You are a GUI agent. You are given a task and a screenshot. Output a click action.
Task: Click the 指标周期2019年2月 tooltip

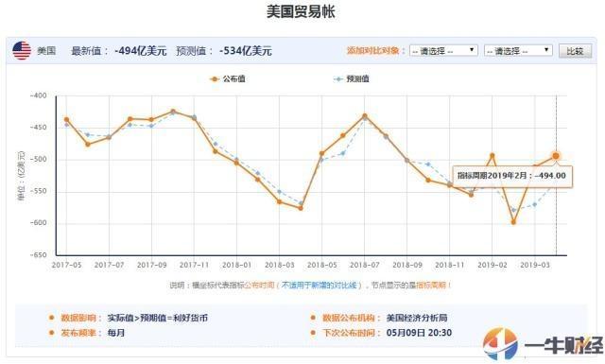click(x=511, y=176)
